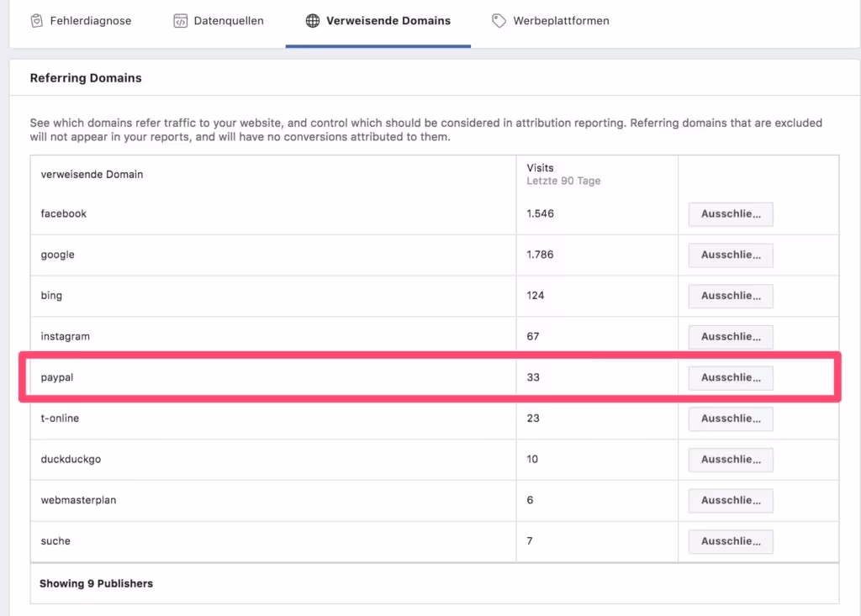Exclude the bing domain
Viewport: 861px width, 616px height.
731,296
